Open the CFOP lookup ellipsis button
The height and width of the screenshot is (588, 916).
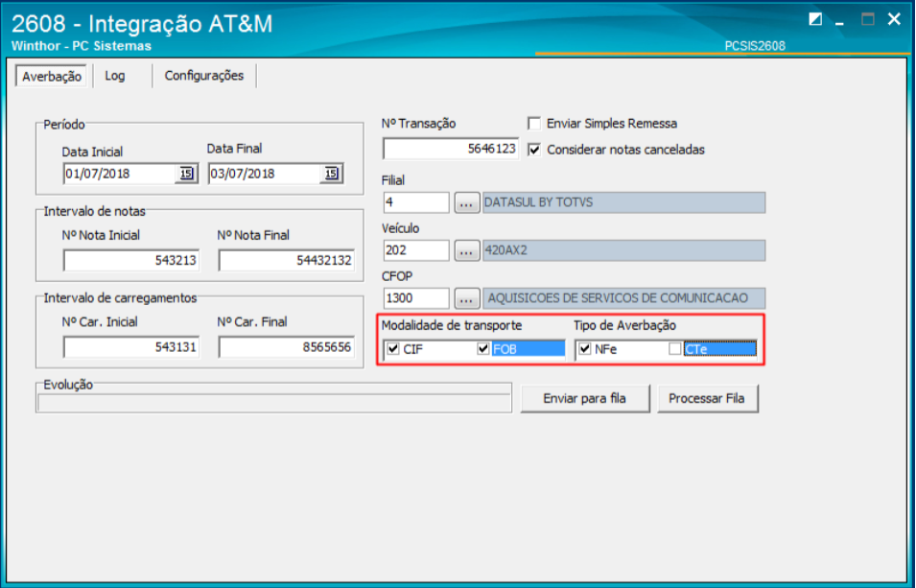coord(466,298)
